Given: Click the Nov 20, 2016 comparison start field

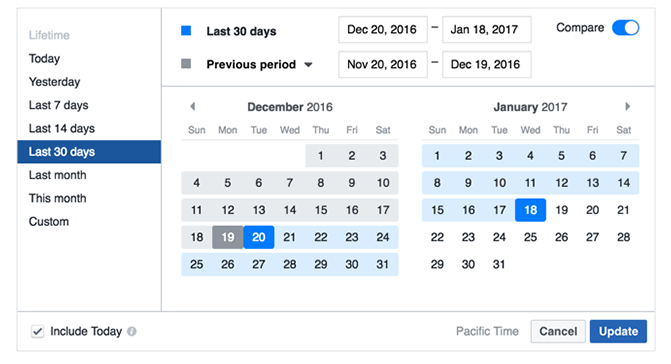Looking at the screenshot, I should tap(383, 65).
